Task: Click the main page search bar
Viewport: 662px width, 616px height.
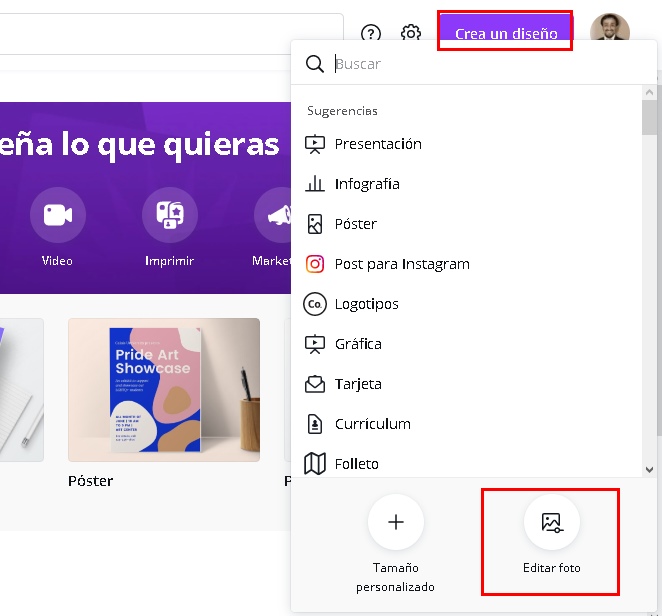Action: [171, 34]
